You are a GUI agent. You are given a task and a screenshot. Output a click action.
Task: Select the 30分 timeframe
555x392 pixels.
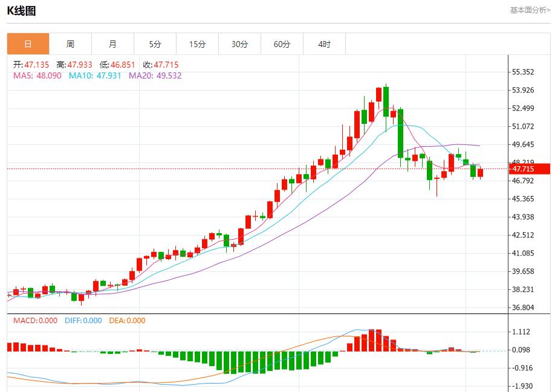click(x=239, y=43)
